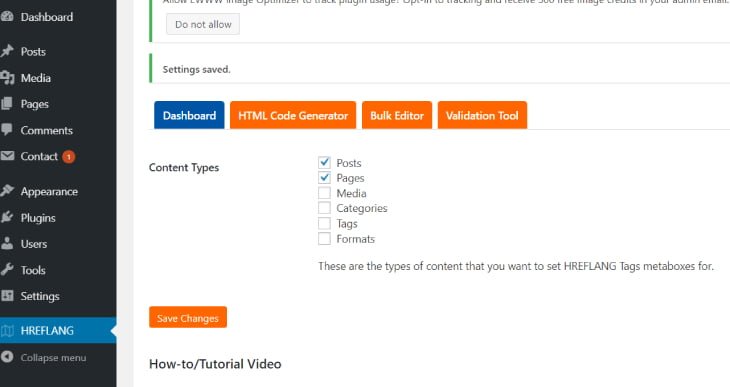Screen dimensions: 730x387
Task: Click the Users person icon
Action: [x=7, y=244]
